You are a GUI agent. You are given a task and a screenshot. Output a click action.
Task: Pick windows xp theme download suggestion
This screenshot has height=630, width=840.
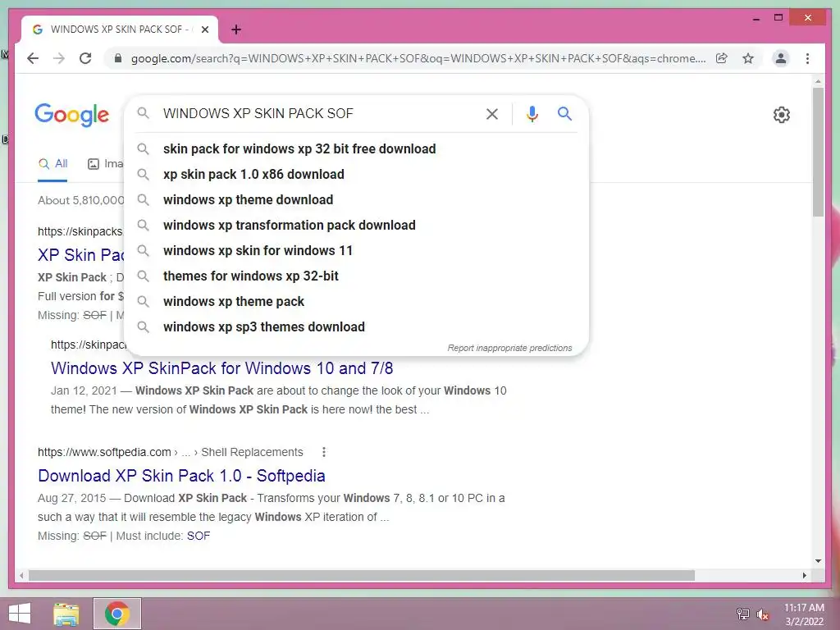click(x=356, y=200)
